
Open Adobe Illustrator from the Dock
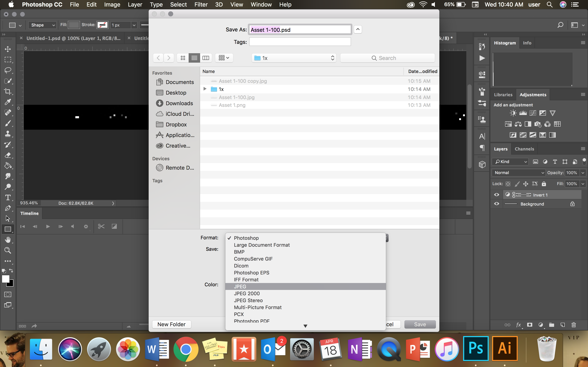pyautogui.click(x=505, y=349)
